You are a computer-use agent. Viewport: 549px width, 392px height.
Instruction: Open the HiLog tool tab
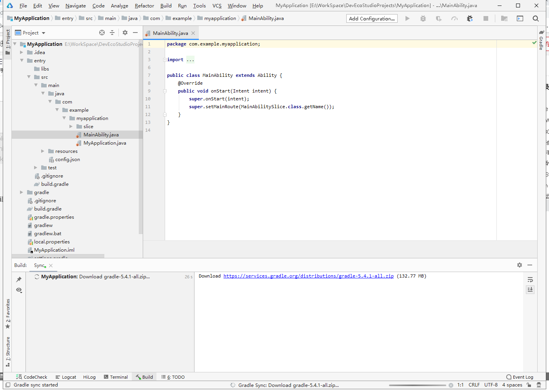[x=89, y=377]
